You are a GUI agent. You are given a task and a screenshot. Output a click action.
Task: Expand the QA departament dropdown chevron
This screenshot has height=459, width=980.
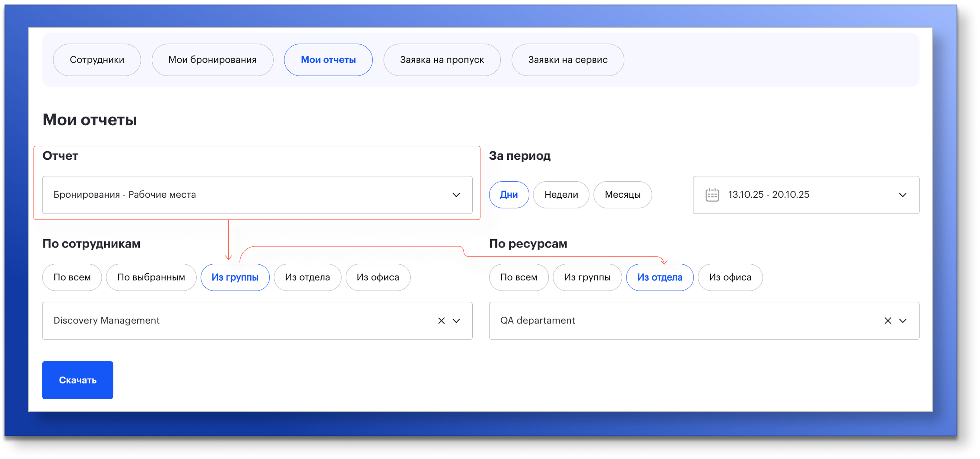[x=902, y=321]
